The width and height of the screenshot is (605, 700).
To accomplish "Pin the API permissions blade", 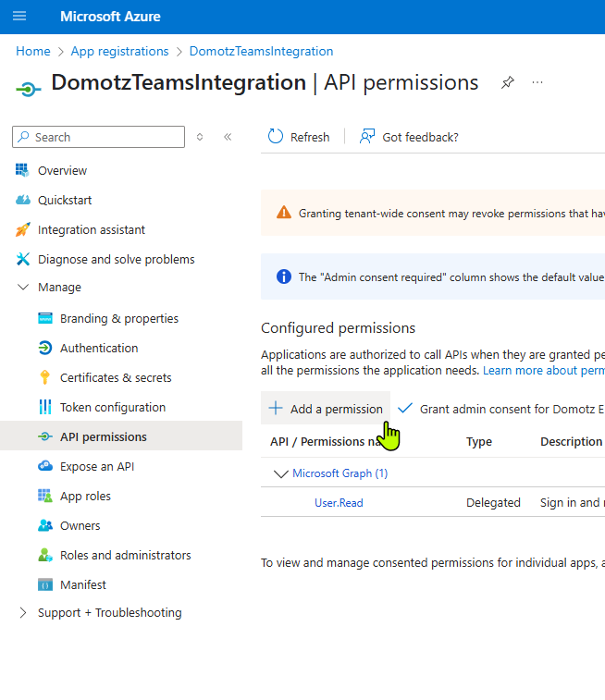I will click(x=508, y=82).
